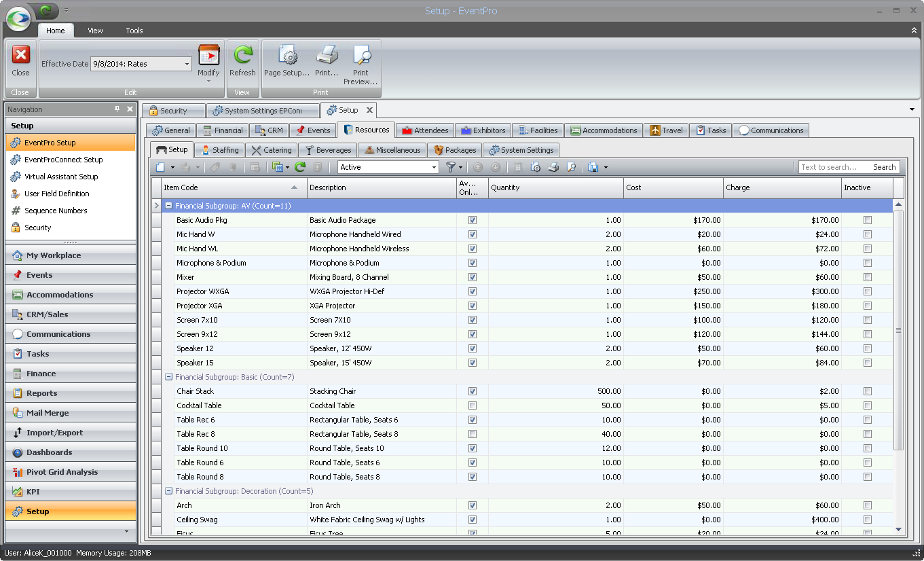Click the funnel filter icon in the grid toolbar
The height and width of the screenshot is (561, 924).
tap(451, 167)
